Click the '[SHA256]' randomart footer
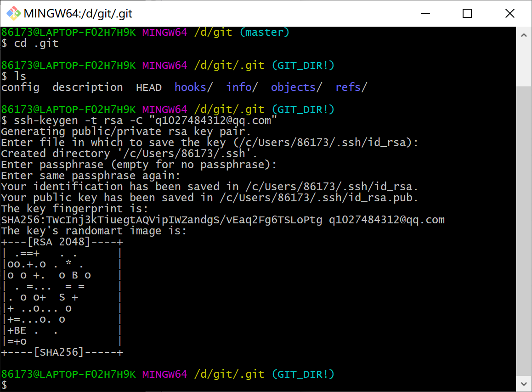Screen dimensions: 532x392 [x=59, y=352]
